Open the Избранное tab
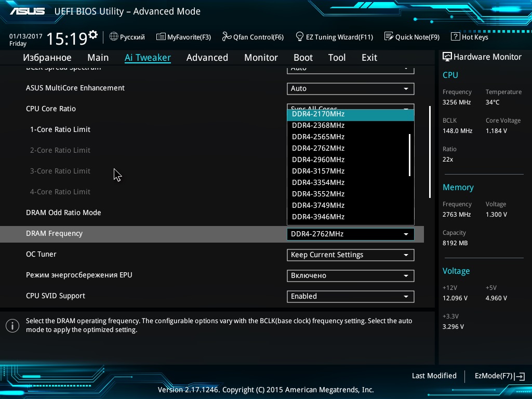Image resolution: width=532 pixels, height=399 pixels. tap(47, 58)
